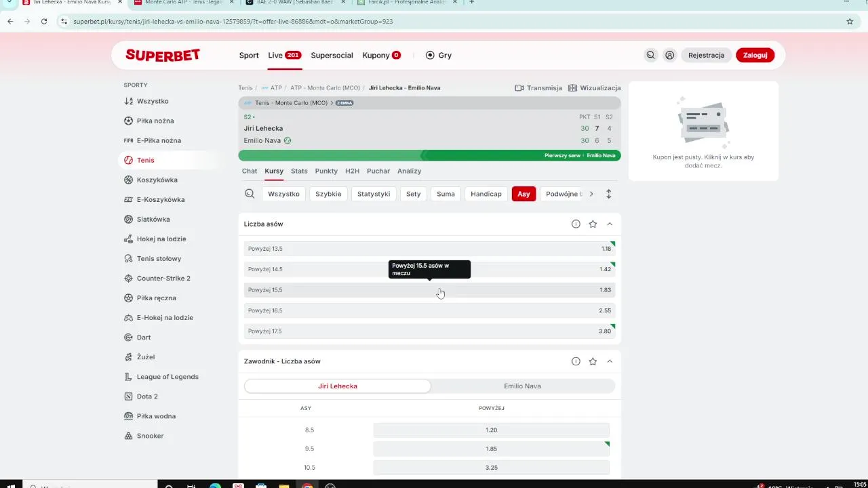Favorite the Liczba asów market

point(593,224)
